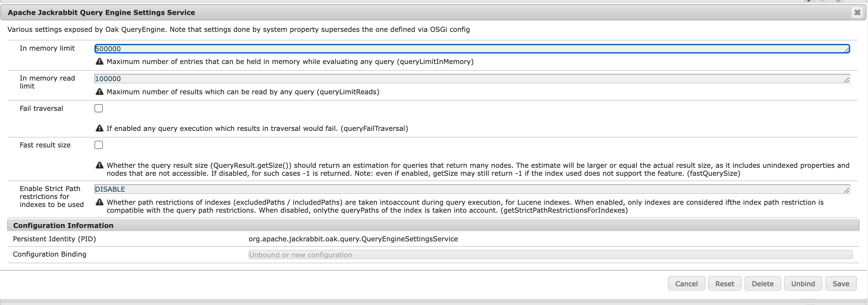Click the Unbind button
Viewport: 868px width, 305px height.
[803, 283]
